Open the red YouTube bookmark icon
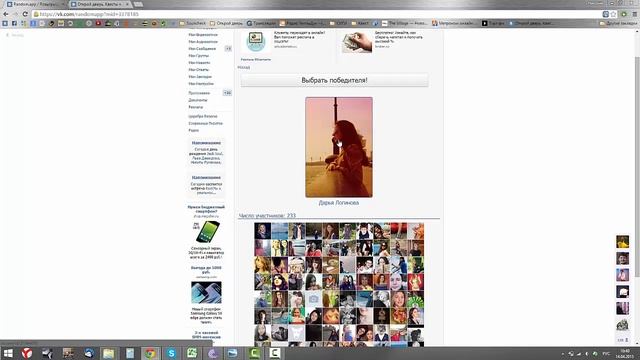 click(x=98, y=24)
